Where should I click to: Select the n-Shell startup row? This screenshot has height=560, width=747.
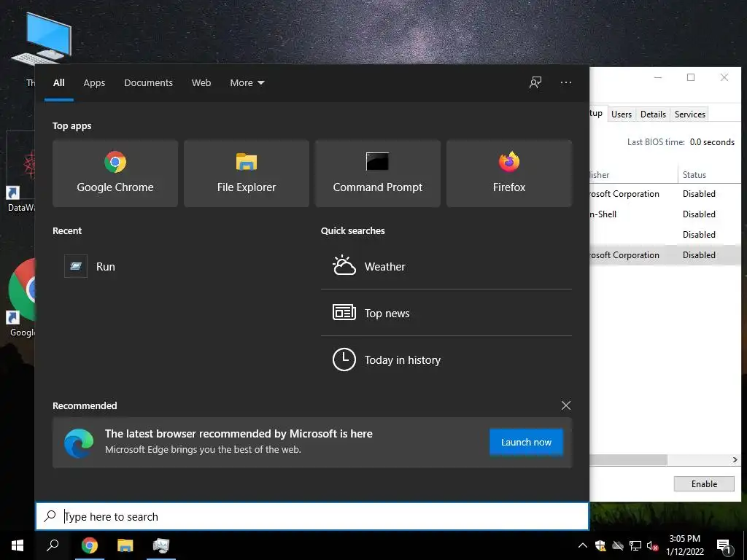pyautogui.click(x=665, y=214)
